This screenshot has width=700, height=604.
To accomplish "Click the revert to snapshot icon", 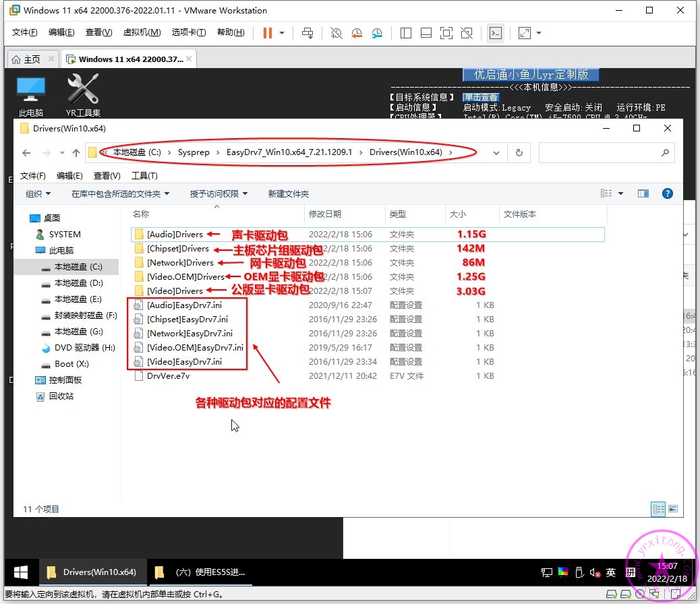I will [357, 33].
